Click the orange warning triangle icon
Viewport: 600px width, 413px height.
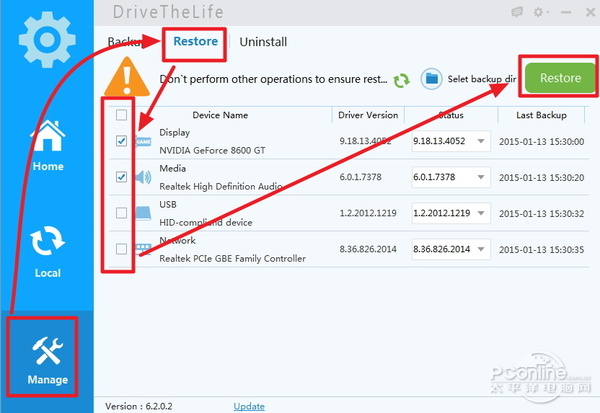[127, 77]
